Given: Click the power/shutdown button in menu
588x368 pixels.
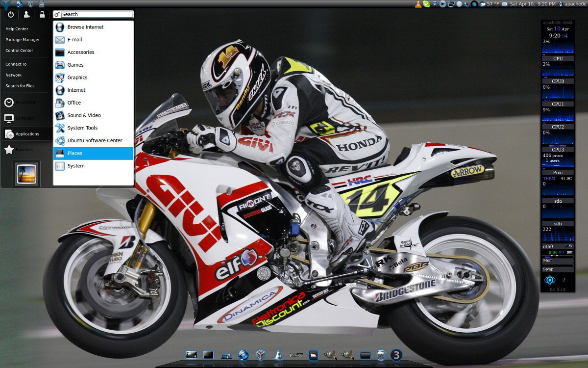Looking at the screenshot, I should (11, 15).
